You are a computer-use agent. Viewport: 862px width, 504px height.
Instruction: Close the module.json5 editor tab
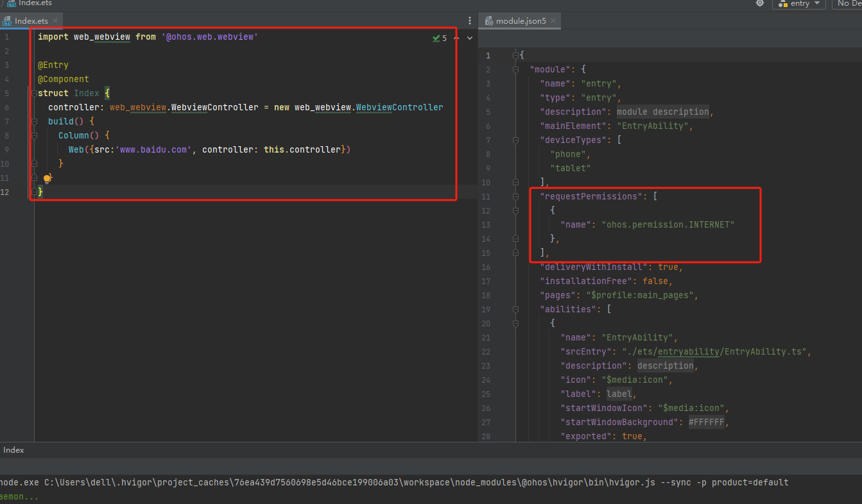tap(554, 21)
